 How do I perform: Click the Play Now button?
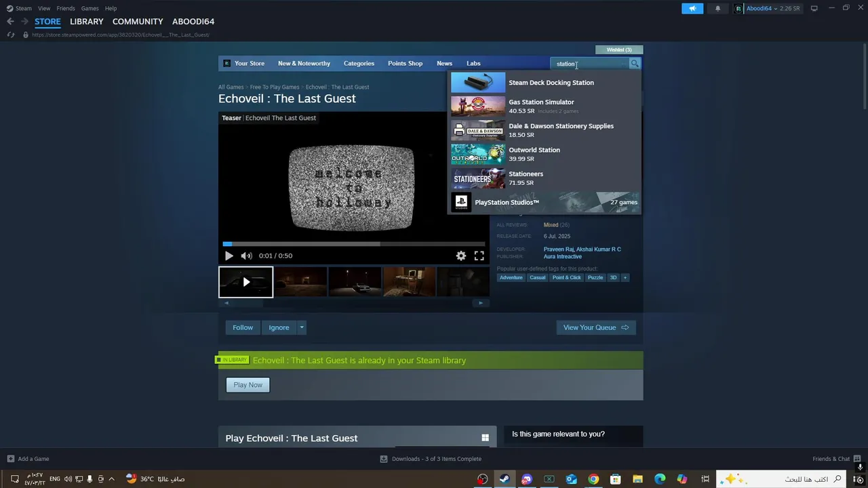248,385
